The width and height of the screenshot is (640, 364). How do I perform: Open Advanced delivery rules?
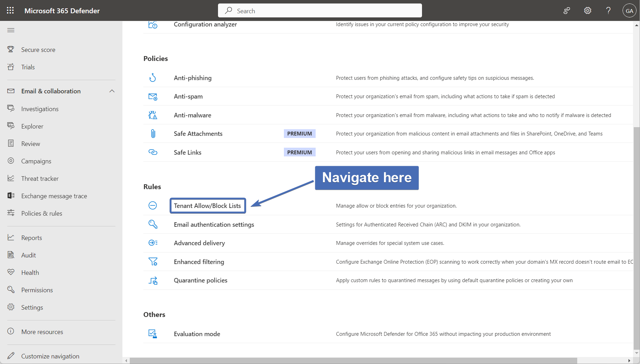click(199, 243)
